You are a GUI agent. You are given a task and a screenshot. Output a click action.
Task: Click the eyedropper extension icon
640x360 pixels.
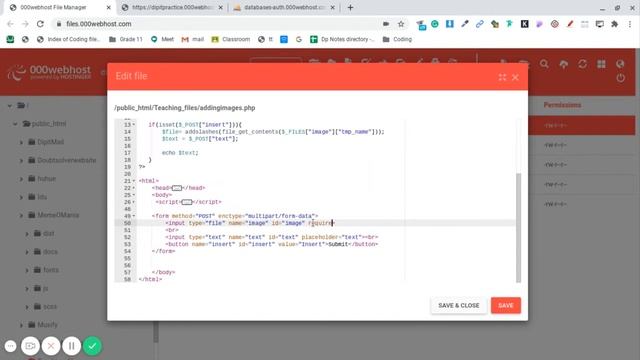pos(464,24)
